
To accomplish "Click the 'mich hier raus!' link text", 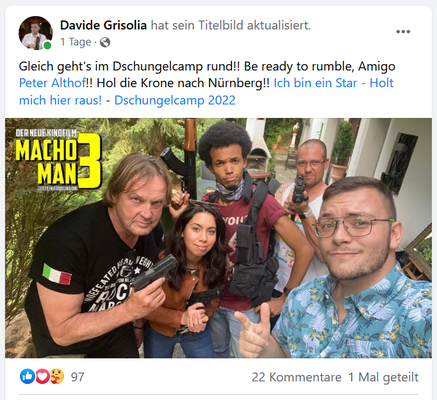I will coord(60,100).
